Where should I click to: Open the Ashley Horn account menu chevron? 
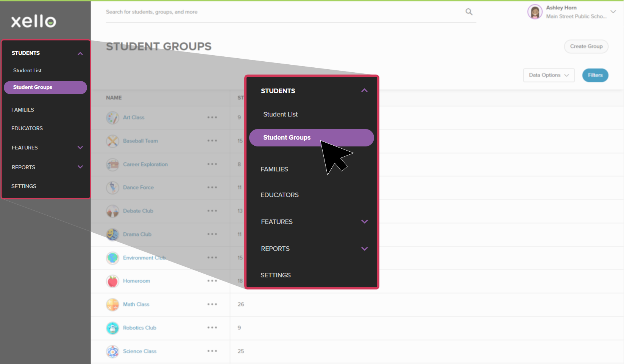613,12
